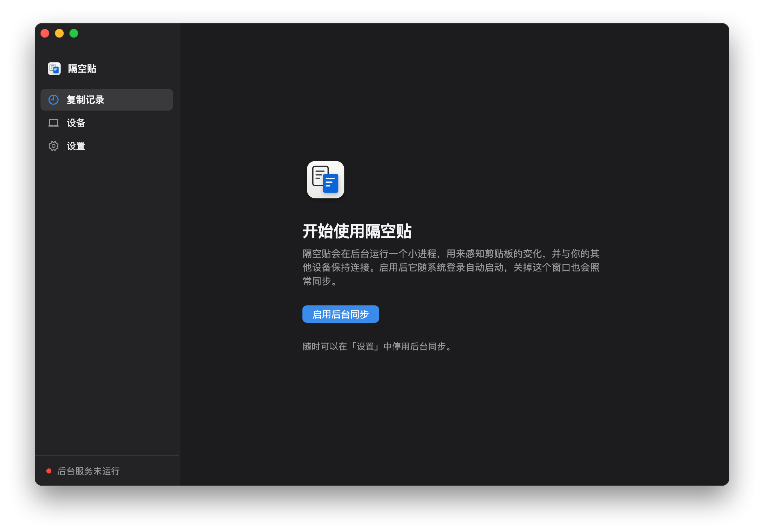Click the red status dot beside 后台服务未运行

pyautogui.click(x=49, y=471)
